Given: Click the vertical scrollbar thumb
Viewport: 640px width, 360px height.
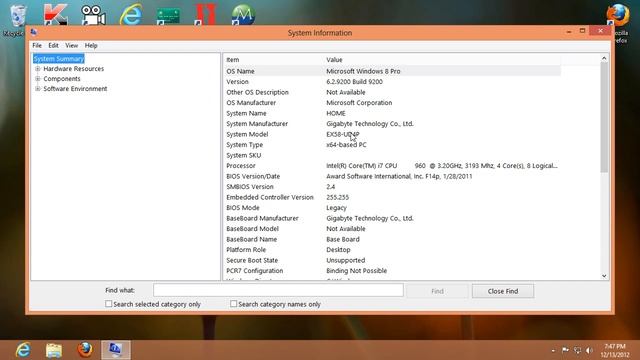Looking at the screenshot, I should coord(604,117).
